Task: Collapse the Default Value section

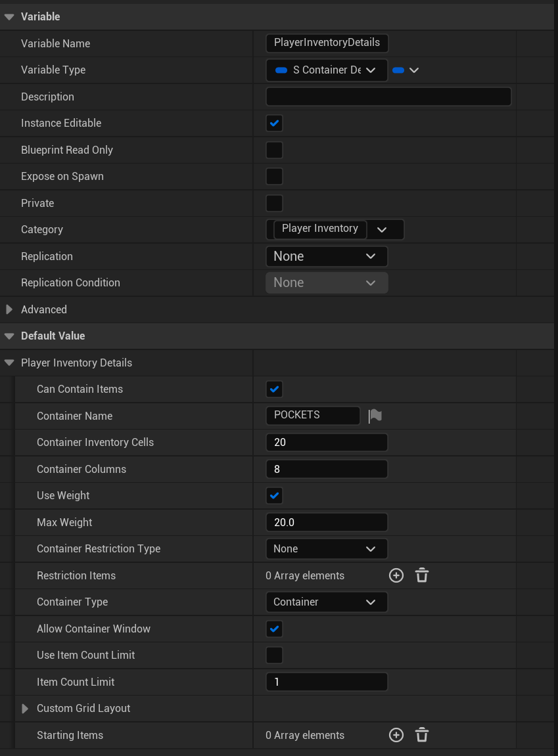Action: [9, 336]
